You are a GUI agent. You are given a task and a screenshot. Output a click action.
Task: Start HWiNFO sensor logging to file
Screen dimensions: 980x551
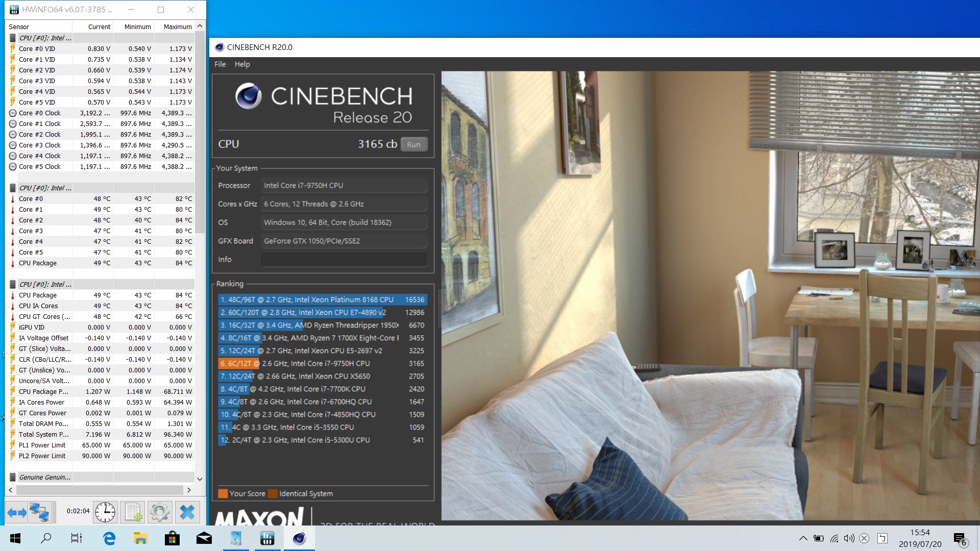[x=133, y=512]
